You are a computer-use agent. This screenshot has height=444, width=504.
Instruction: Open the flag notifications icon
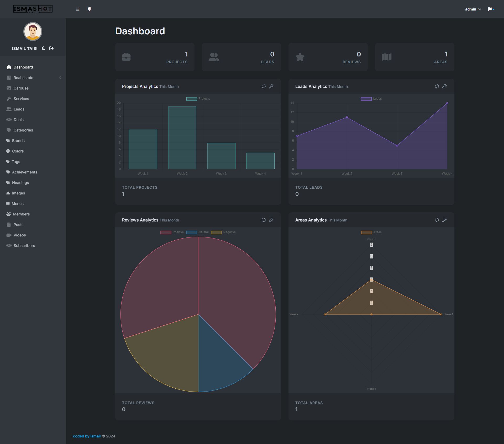point(490,9)
